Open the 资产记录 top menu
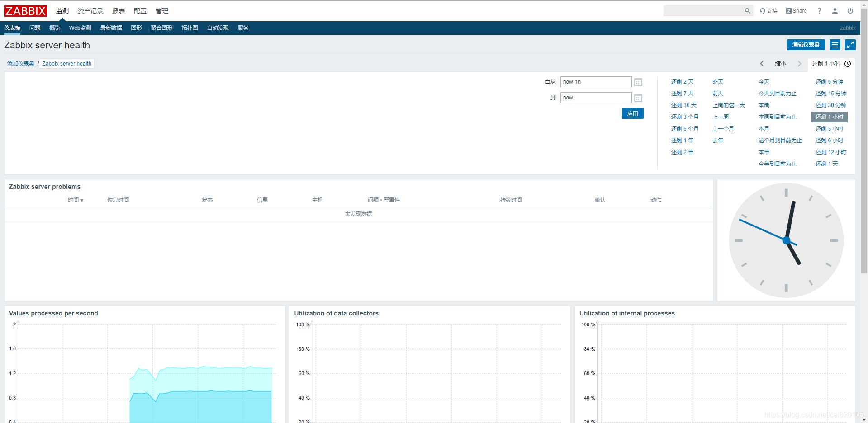Screen dimensions: 868x423 click(x=90, y=11)
